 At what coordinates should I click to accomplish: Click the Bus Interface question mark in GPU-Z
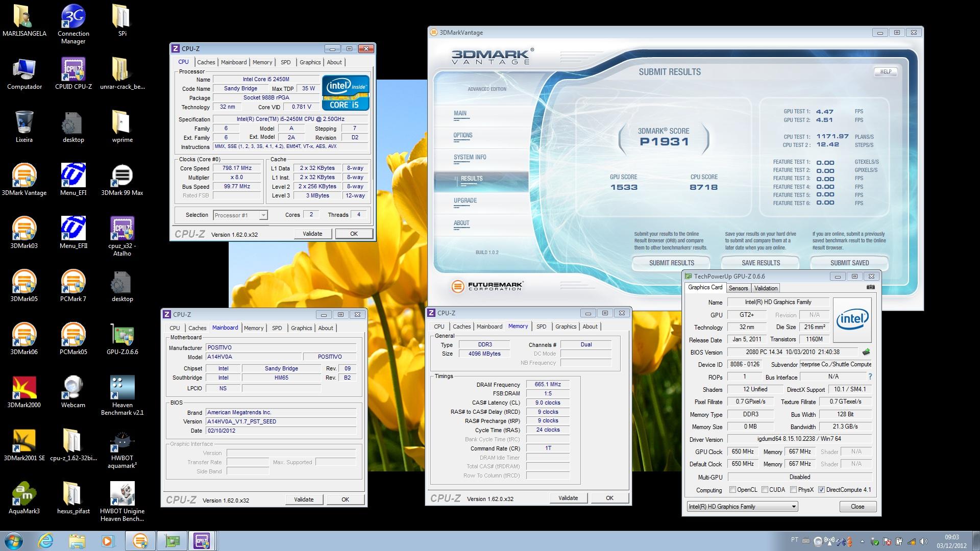pos(870,377)
